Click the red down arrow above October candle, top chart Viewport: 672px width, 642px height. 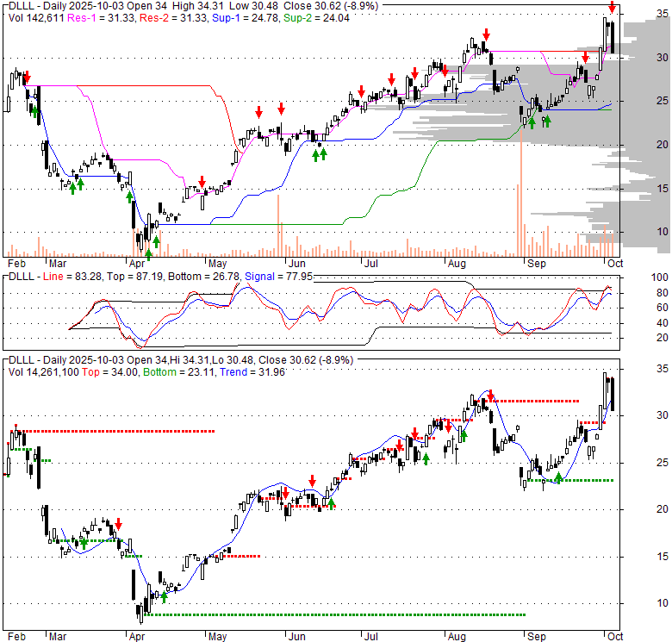coord(613,7)
